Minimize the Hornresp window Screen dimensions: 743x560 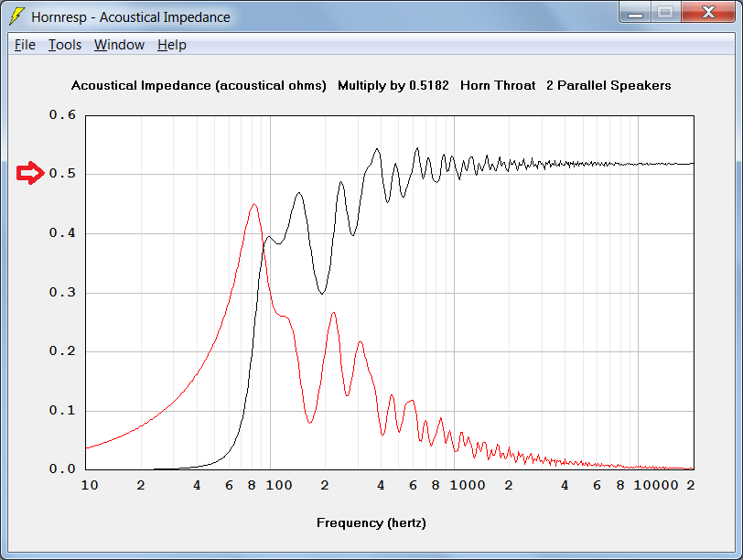(635, 13)
